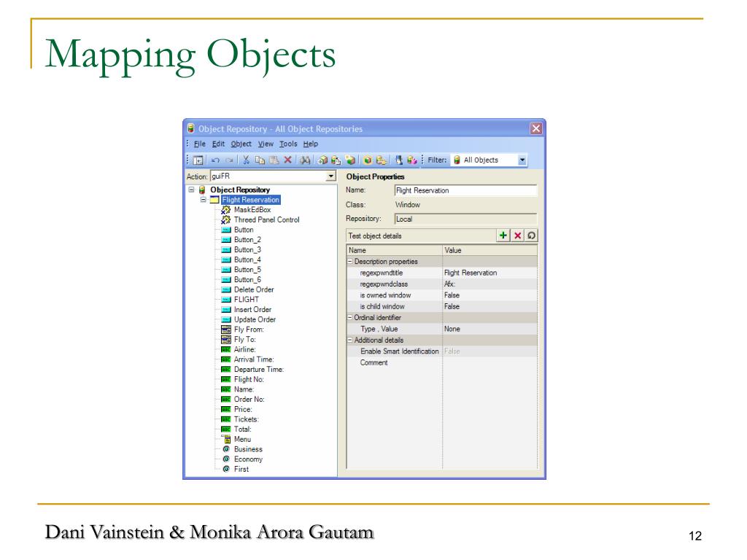Click the Undo toolbar icon
The image size is (747, 560).
tap(215, 160)
